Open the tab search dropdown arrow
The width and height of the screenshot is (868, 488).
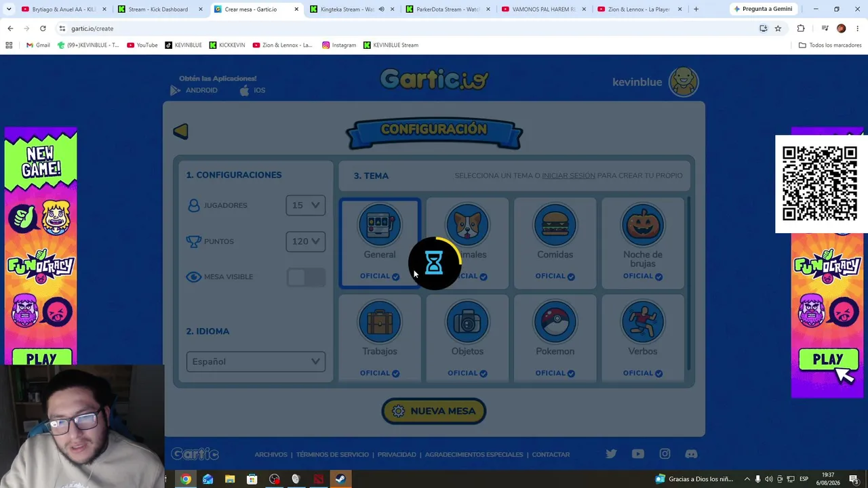pos(8,9)
